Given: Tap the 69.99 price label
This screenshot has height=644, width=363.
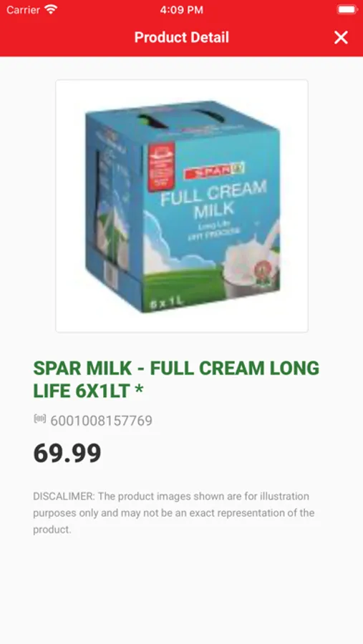Looking at the screenshot, I should [67, 453].
